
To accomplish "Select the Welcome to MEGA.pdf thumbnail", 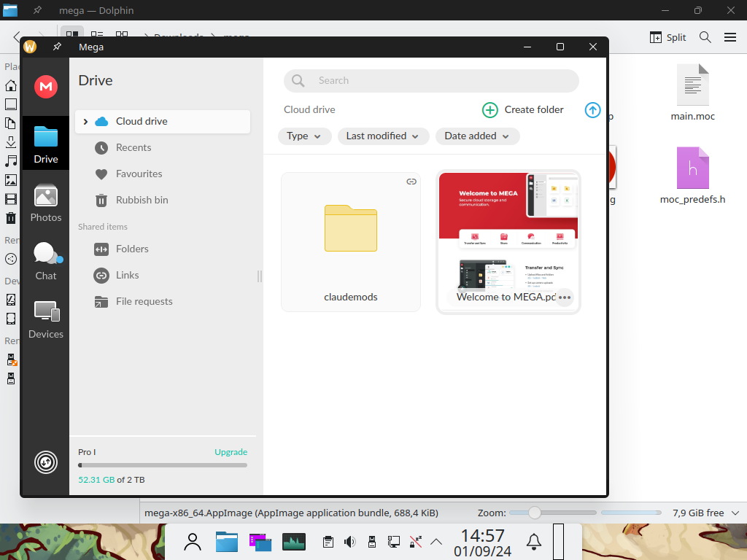I will [508, 242].
